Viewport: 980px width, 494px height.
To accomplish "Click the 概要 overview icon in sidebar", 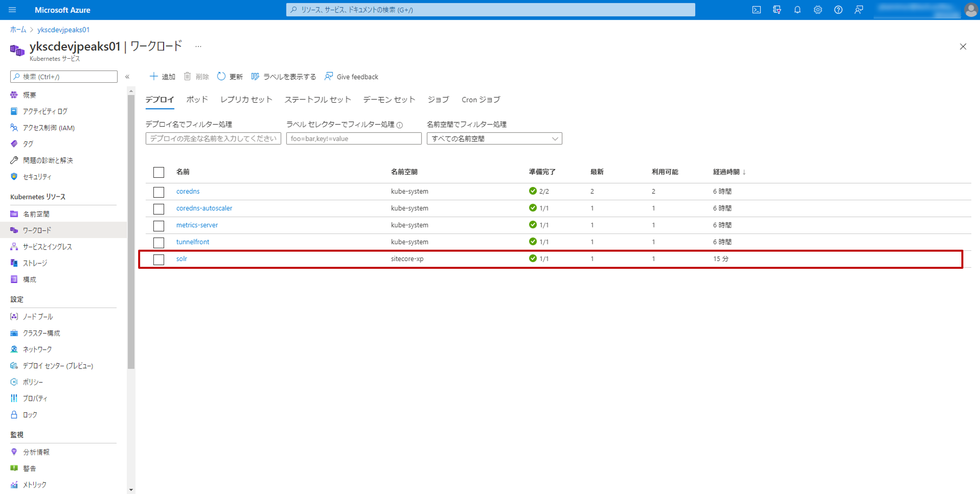I will pos(14,95).
